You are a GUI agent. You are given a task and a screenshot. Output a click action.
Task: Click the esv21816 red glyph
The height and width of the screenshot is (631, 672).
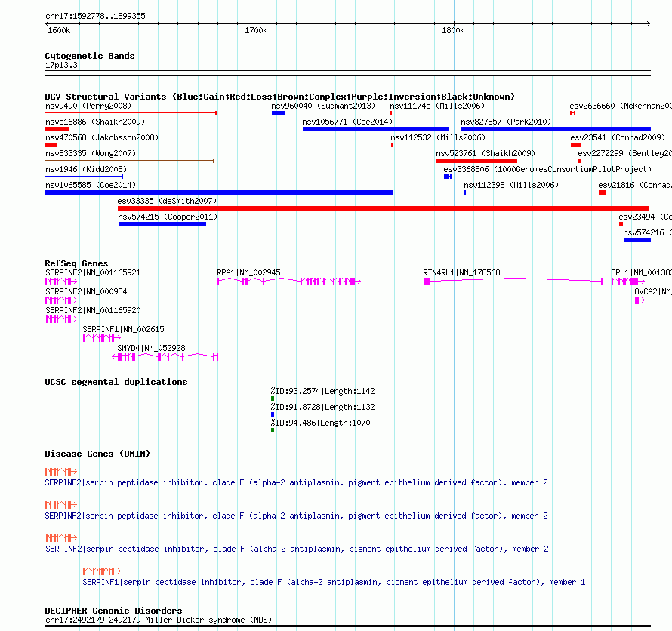coord(602,192)
